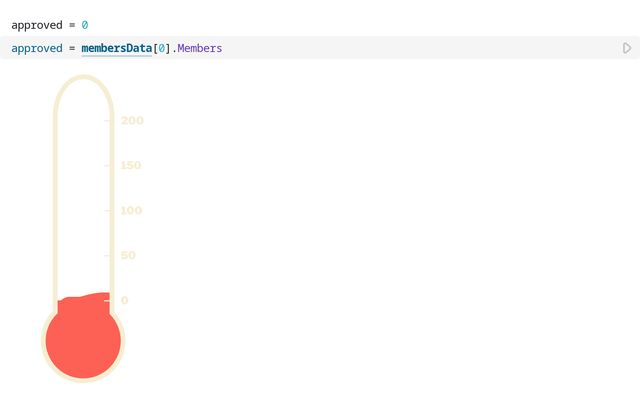
Task: Click the .Members property in the code
Action: click(198, 48)
